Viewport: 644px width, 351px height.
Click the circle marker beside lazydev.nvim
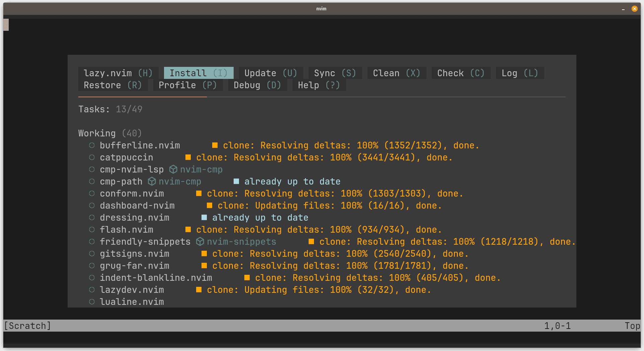pos(92,290)
